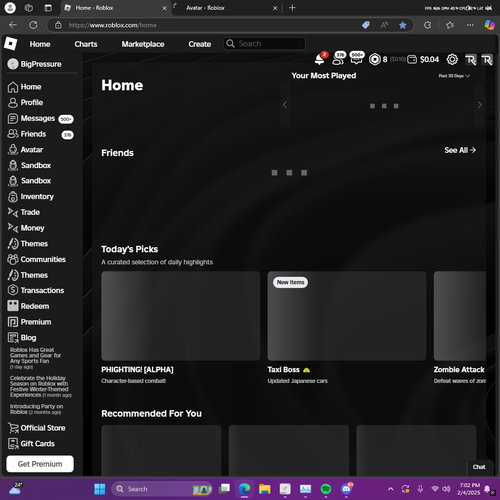Open a new browser tab

pyautogui.click(x=292, y=8)
